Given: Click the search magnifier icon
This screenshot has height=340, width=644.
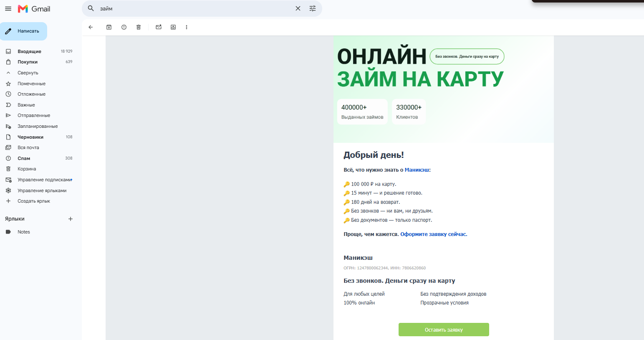Looking at the screenshot, I should point(91,8).
